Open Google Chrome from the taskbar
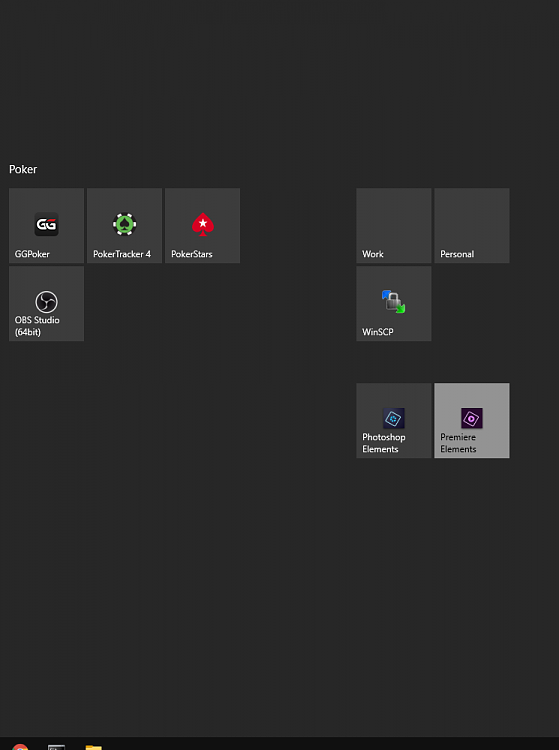Image resolution: width=559 pixels, height=750 pixels. pyautogui.click(x=20, y=746)
